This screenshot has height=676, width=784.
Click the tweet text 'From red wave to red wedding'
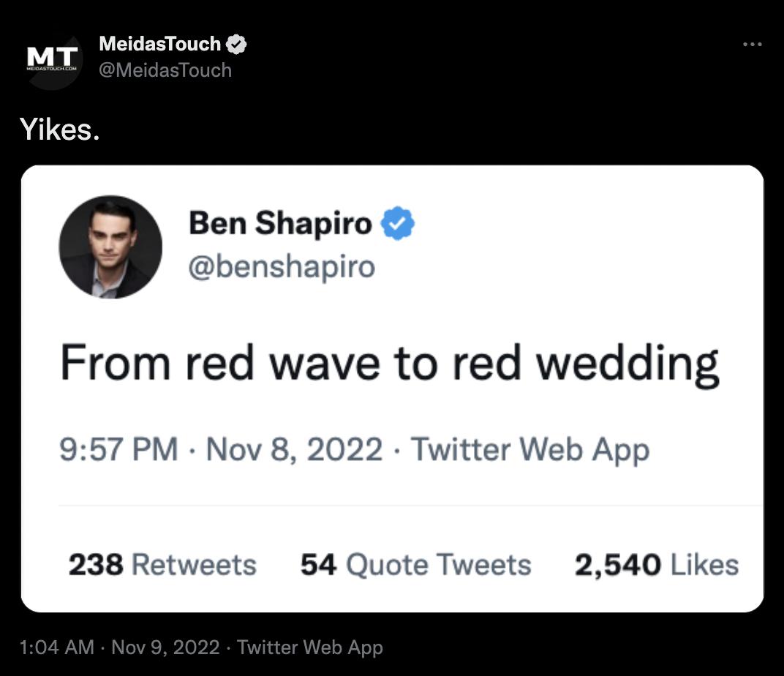pyautogui.click(x=392, y=361)
